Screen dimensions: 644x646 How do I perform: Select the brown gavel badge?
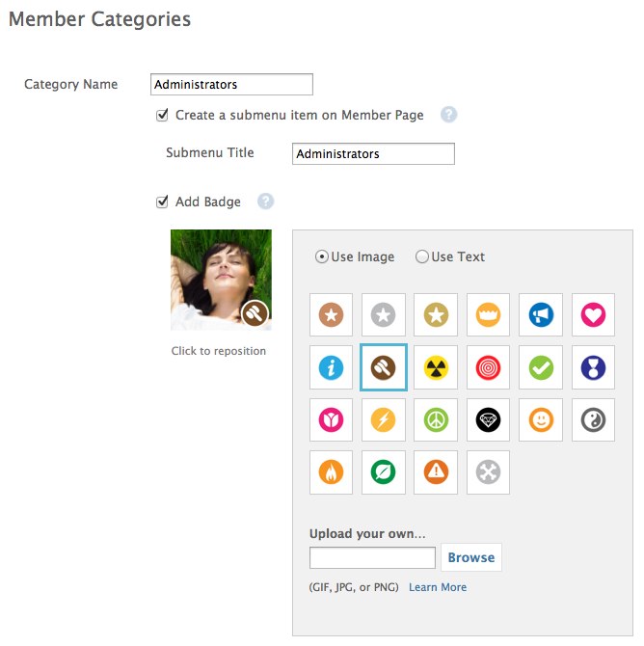383,367
